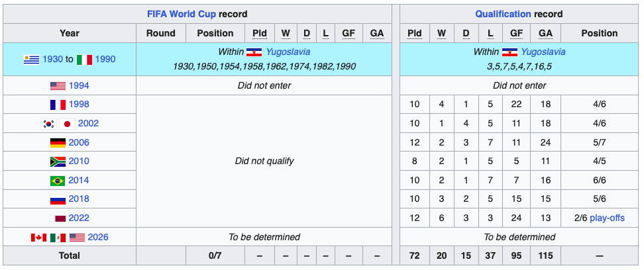644x270 pixels.
Task: Open Yugoslavia link in Qualification record
Action: point(543,52)
